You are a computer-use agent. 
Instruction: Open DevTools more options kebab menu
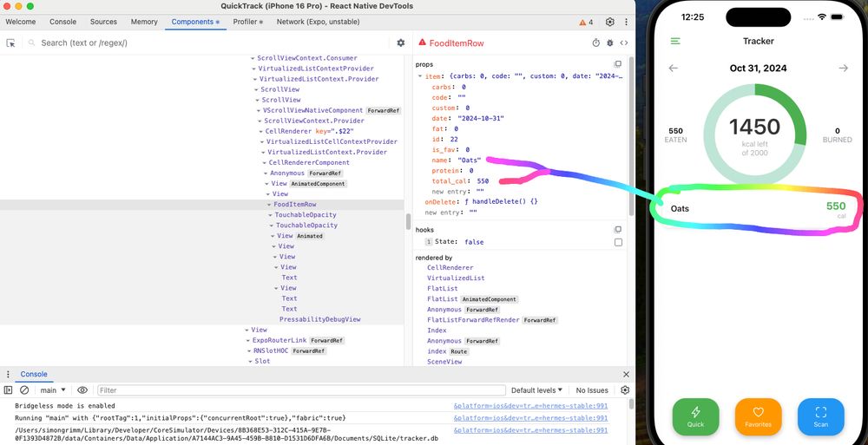[626, 23]
